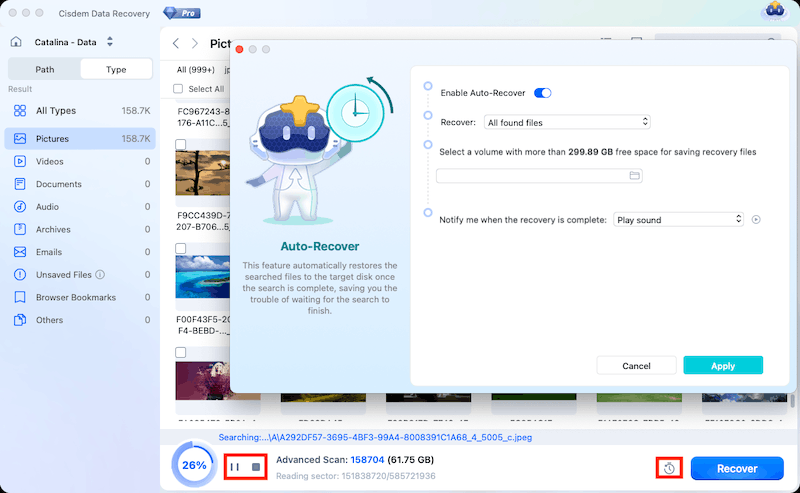Click the All Types grid icon
The width and height of the screenshot is (800, 493).
20,111
